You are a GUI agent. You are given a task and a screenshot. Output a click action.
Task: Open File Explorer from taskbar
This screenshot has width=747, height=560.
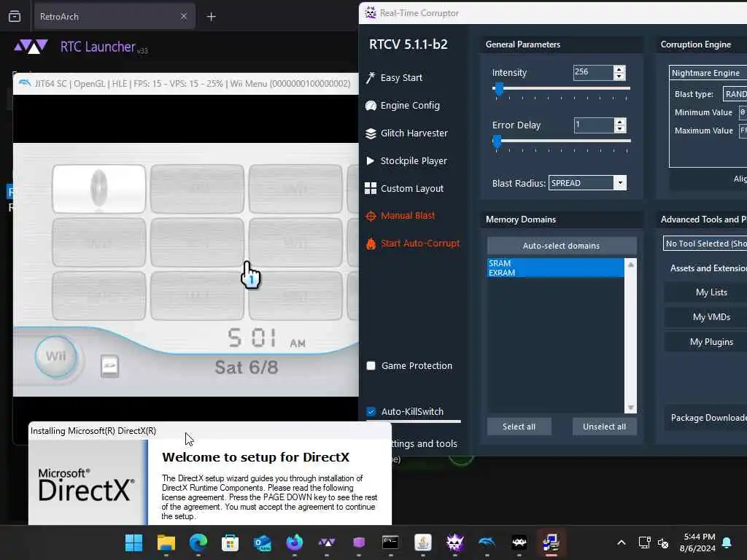(x=166, y=542)
